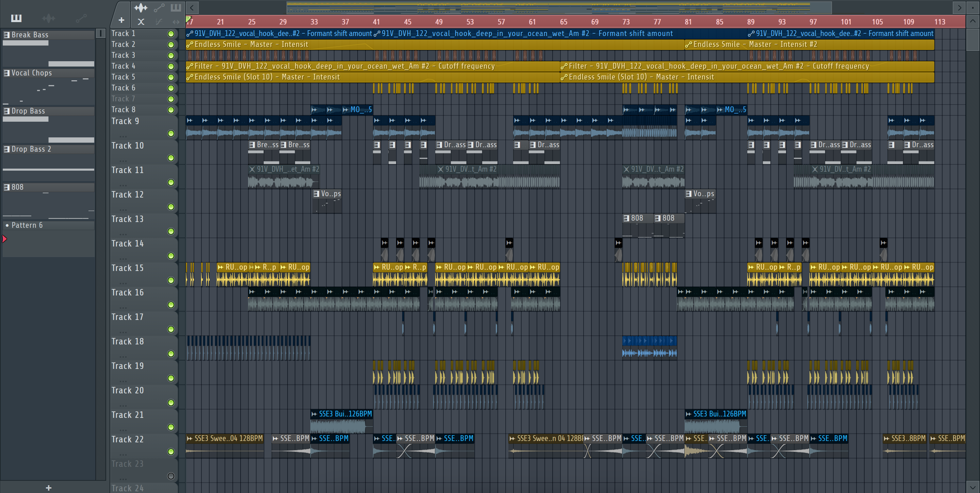Click the crossfade X icon in toolbar
This screenshot has height=493, width=980.
click(141, 22)
